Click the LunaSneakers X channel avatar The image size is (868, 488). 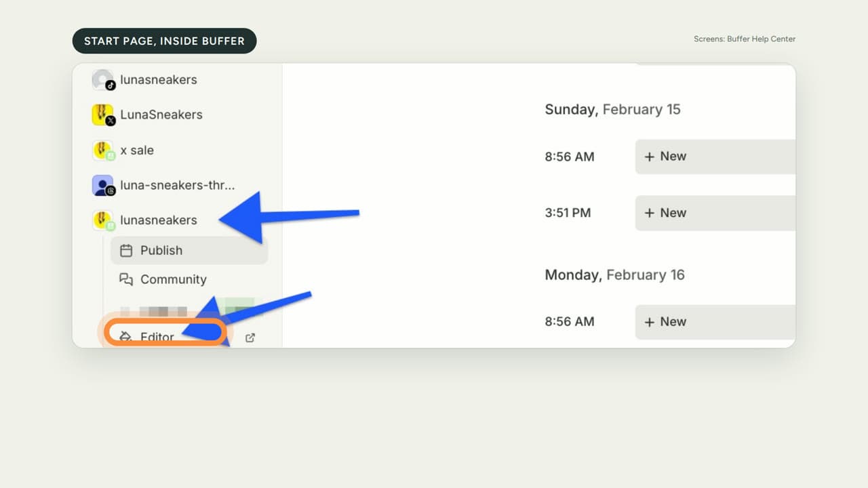(103, 115)
